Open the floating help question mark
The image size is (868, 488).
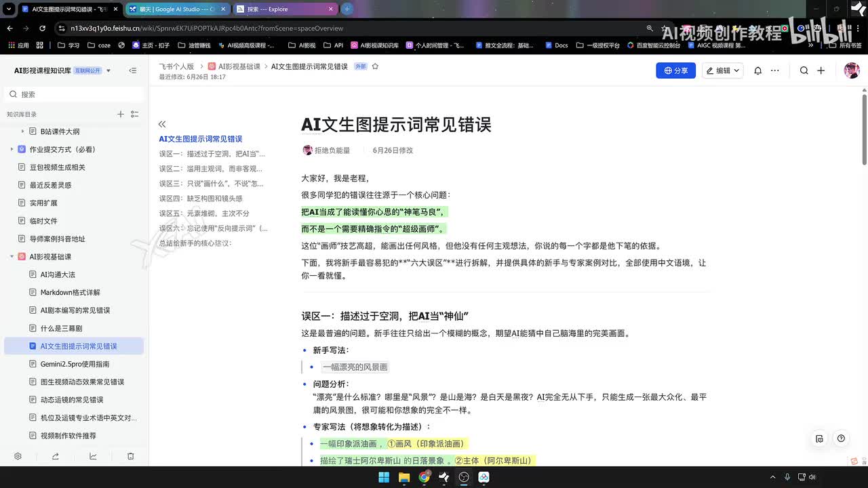pyautogui.click(x=841, y=439)
